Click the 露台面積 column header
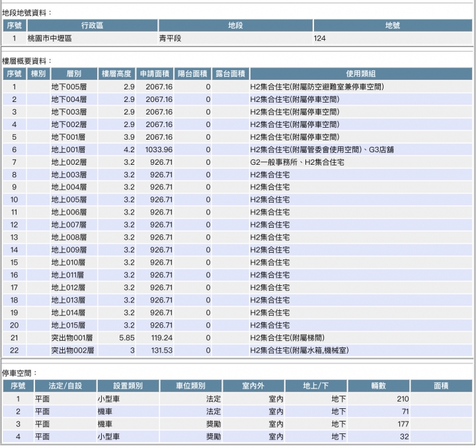The image size is (476, 448). pos(231,73)
